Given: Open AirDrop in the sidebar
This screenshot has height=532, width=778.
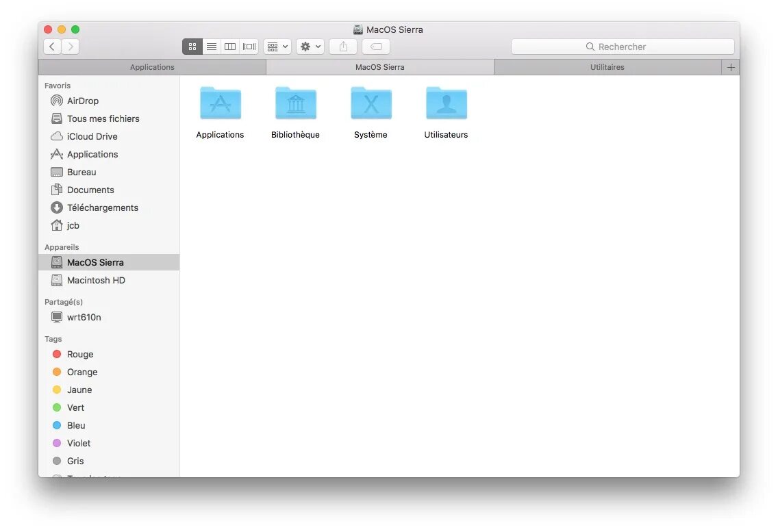Looking at the screenshot, I should click(109, 101).
